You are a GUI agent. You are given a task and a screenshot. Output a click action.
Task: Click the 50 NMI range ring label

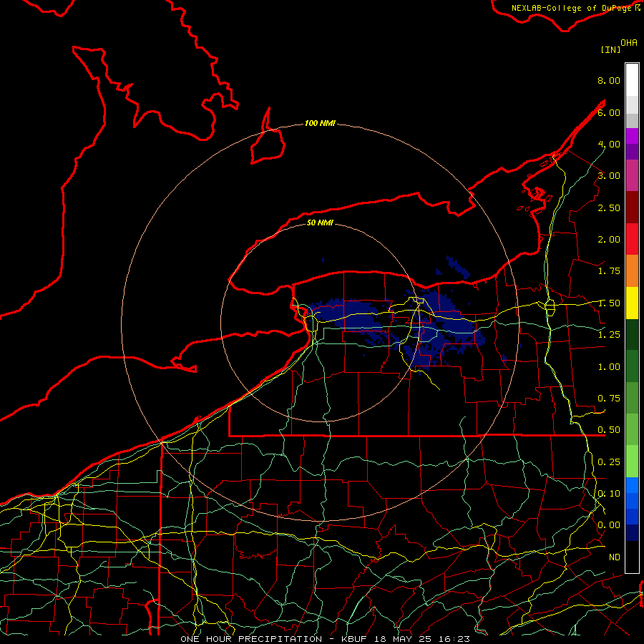point(320,223)
